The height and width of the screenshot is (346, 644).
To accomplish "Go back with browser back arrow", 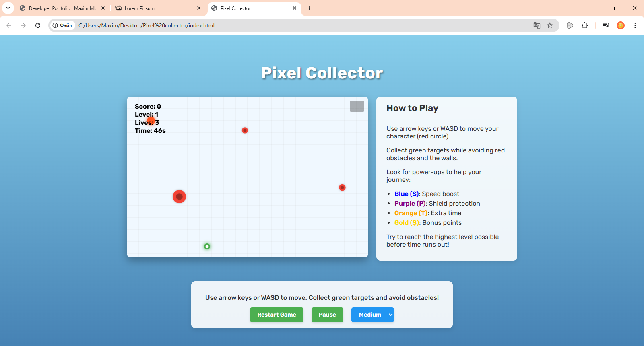I will [x=9, y=25].
